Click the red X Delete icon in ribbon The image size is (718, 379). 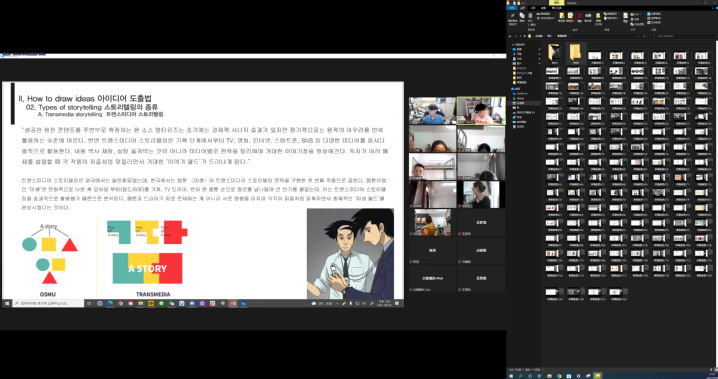(580, 16)
